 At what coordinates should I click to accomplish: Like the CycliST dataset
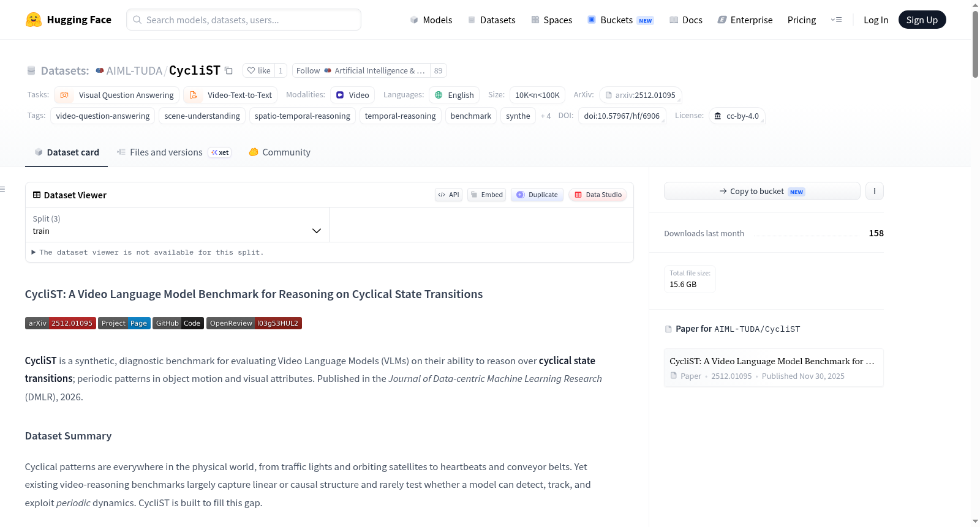(x=258, y=70)
